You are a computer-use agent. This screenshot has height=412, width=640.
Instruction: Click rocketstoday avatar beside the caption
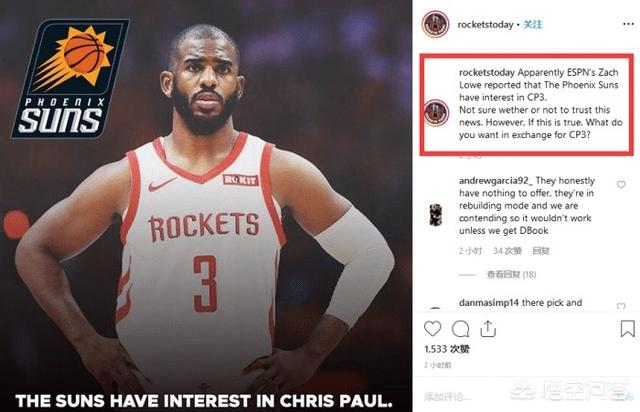(436, 113)
